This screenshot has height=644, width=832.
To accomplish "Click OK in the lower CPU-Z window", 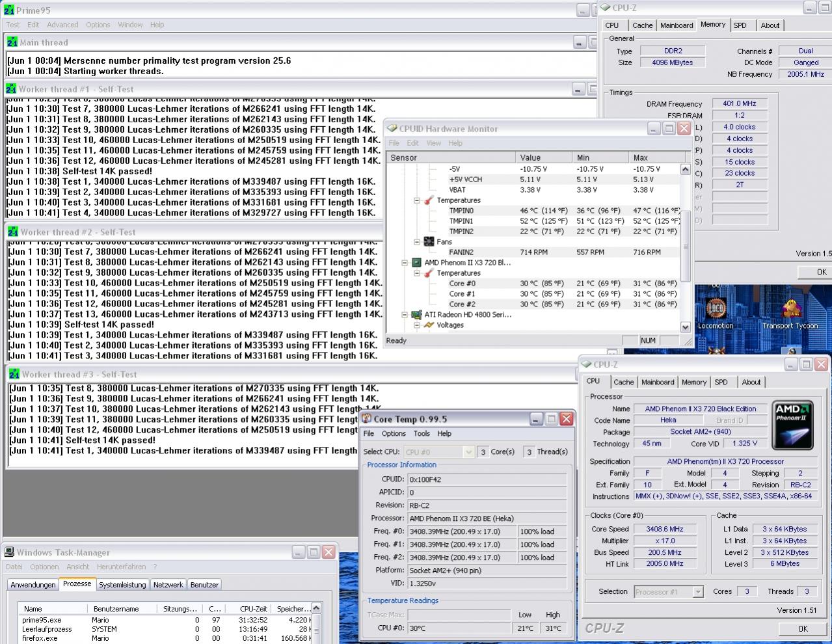I will coord(803,628).
